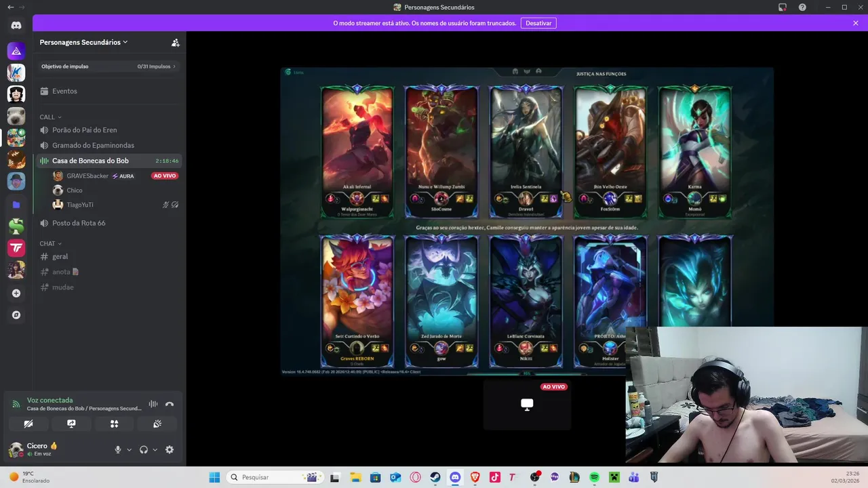Mute the microphone
The image size is (868, 488).
(118, 449)
